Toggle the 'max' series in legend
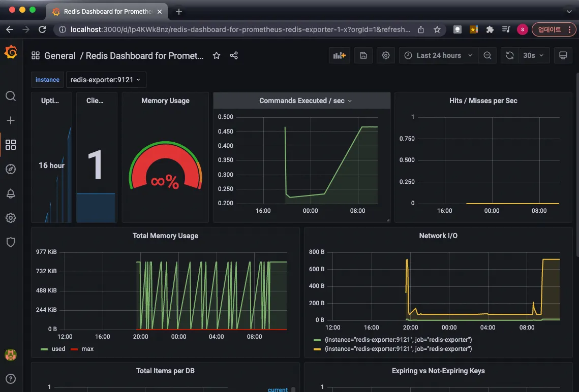Screen dimensions: 579x392 click(87, 349)
